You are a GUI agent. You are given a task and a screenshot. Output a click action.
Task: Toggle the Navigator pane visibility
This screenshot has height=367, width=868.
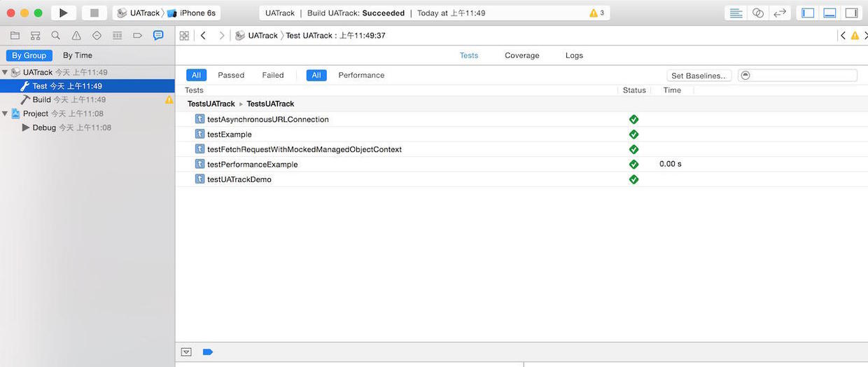(x=808, y=13)
